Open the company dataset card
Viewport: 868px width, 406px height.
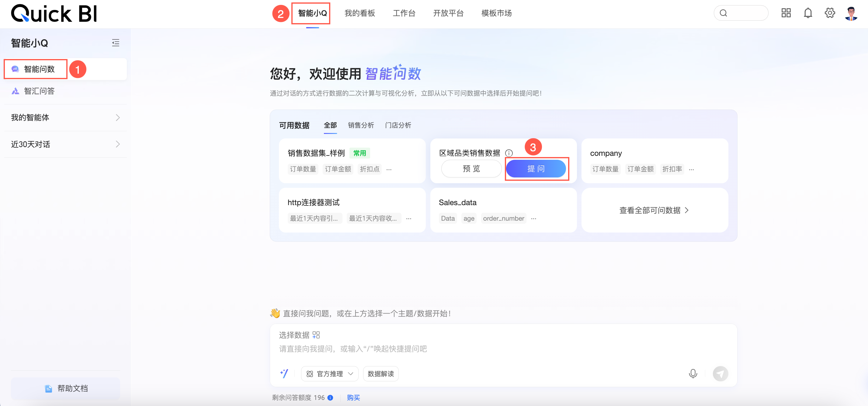655,161
